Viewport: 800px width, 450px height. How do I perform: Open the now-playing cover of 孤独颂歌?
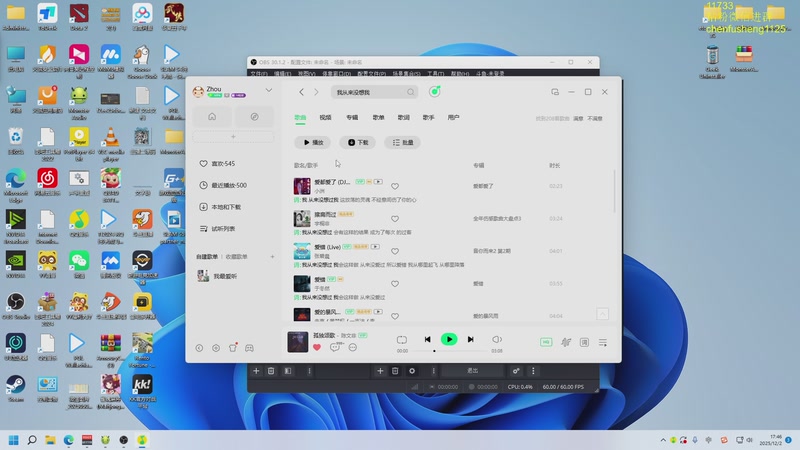point(297,342)
